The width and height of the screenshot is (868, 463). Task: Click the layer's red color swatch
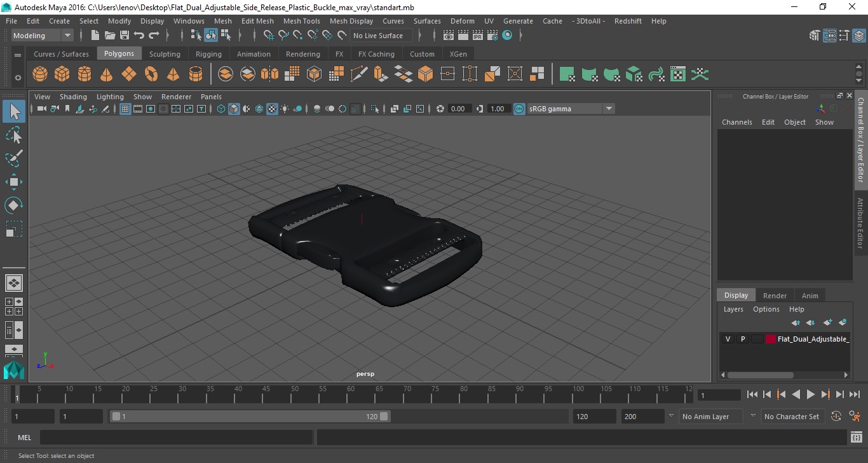click(x=771, y=339)
